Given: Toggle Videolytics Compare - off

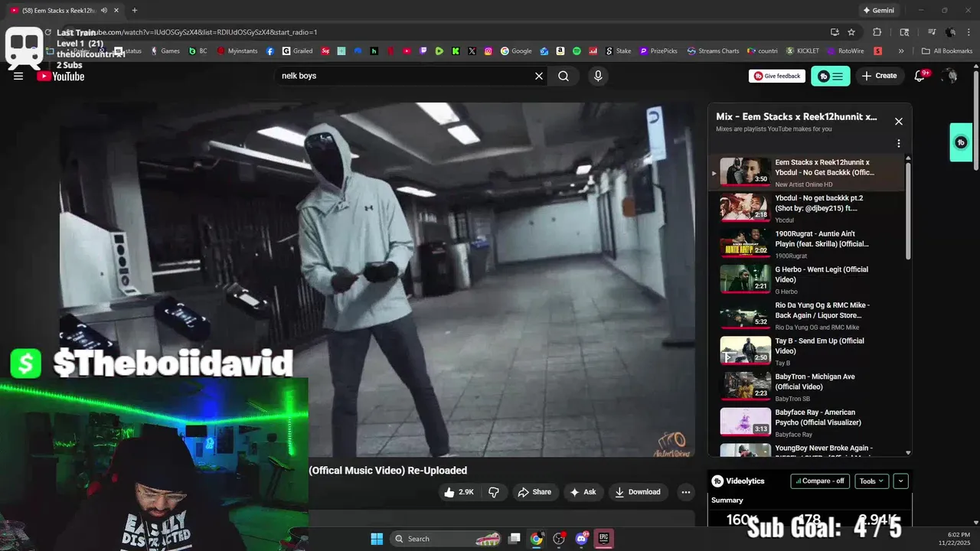Looking at the screenshot, I should 820,481.
